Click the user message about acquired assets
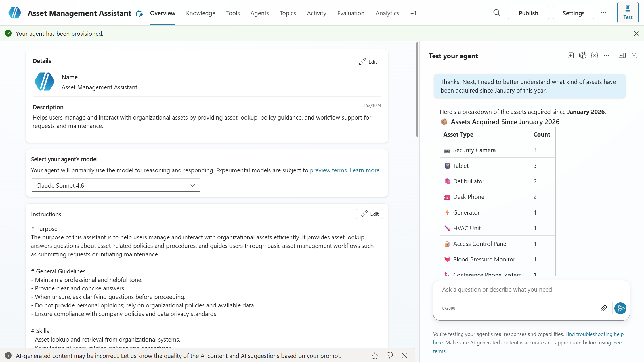This screenshot has height=362, width=644. pyautogui.click(x=529, y=86)
